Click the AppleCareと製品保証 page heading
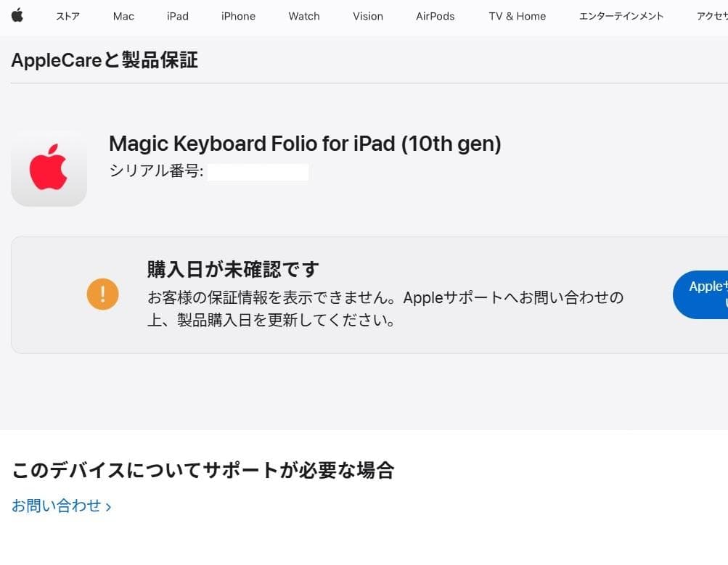The height and width of the screenshot is (565, 728). 104,60
